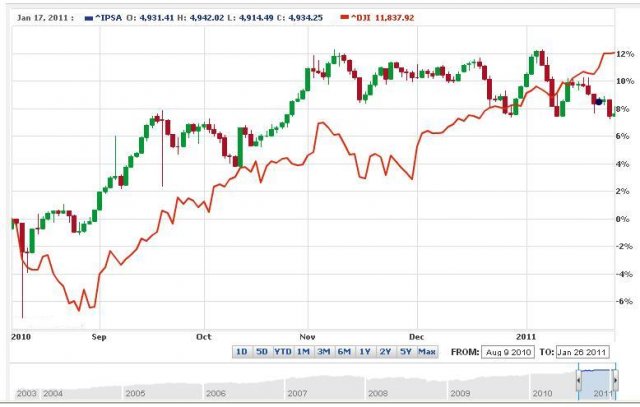Click the Sep x-axis label
The height and width of the screenshot is (407, 640).
(99, 337)
